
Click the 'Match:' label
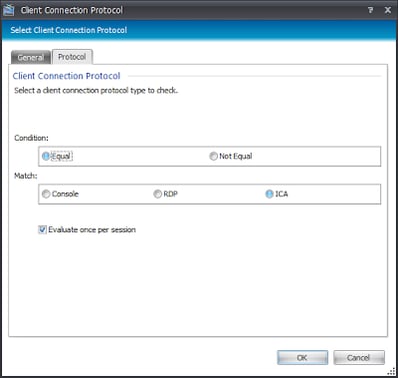click(x=26, y=176)
